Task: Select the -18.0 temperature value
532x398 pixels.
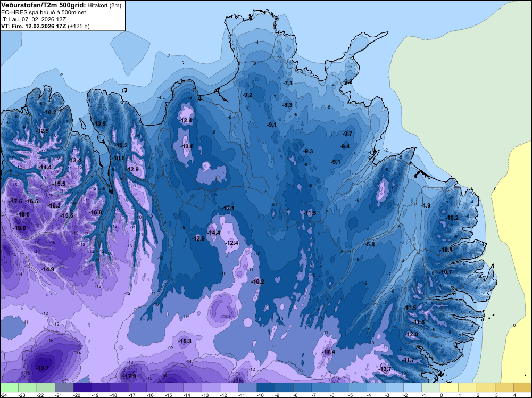Action: [x=23, y=215]
